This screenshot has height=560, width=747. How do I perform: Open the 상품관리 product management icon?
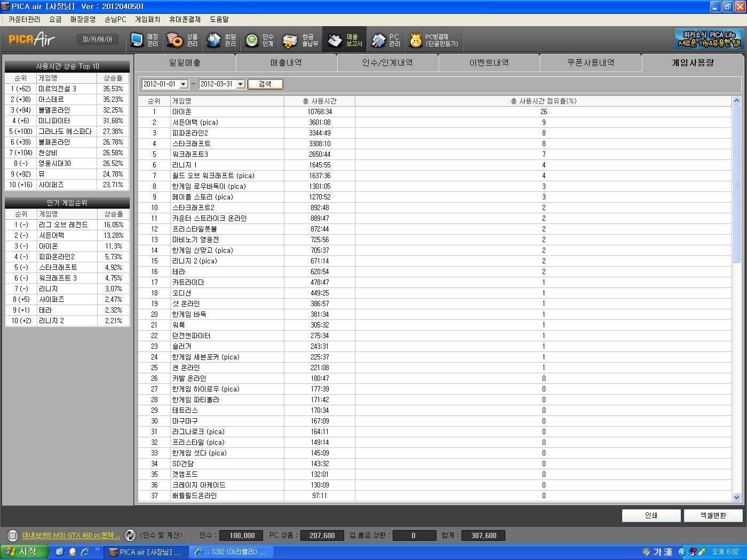click(183, 40)
